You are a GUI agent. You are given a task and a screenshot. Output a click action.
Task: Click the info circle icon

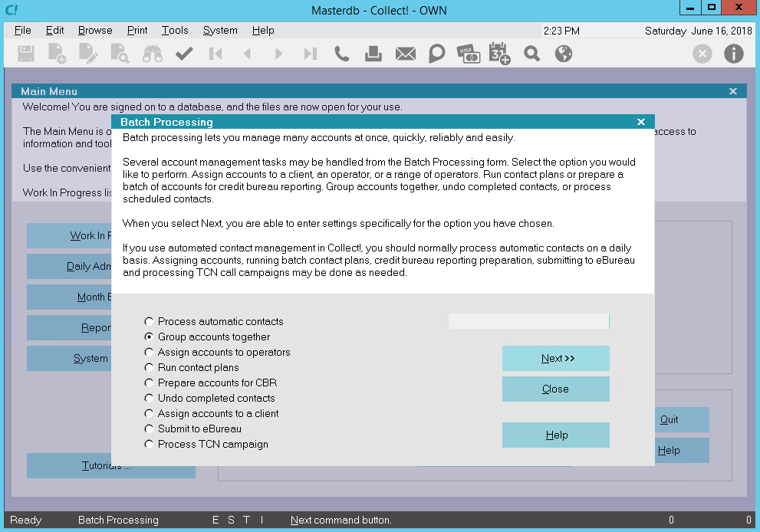pos(734,54)
